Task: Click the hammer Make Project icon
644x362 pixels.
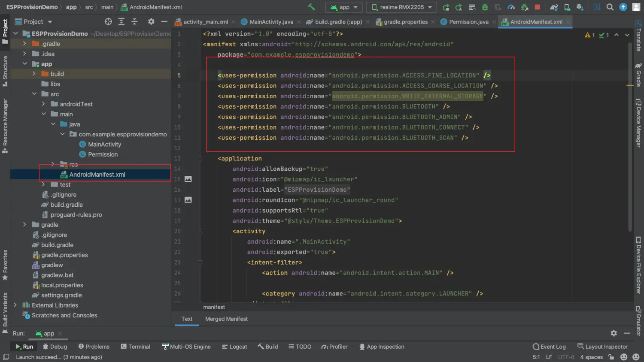Action: coord(311,7)
